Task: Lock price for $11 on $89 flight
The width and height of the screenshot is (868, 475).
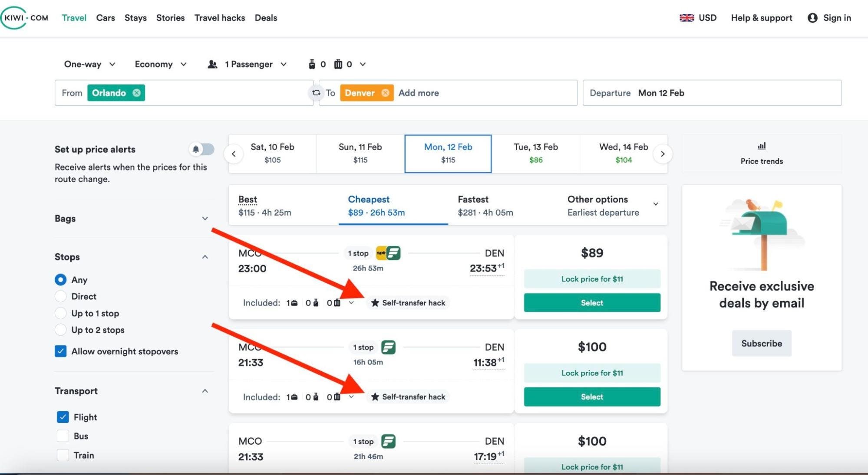Action: point(592,279)
